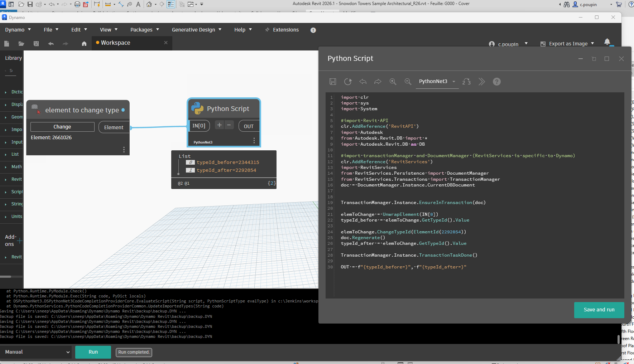
Task: Click the Run button
Action: pyautogui.click(x=93, y=352)
